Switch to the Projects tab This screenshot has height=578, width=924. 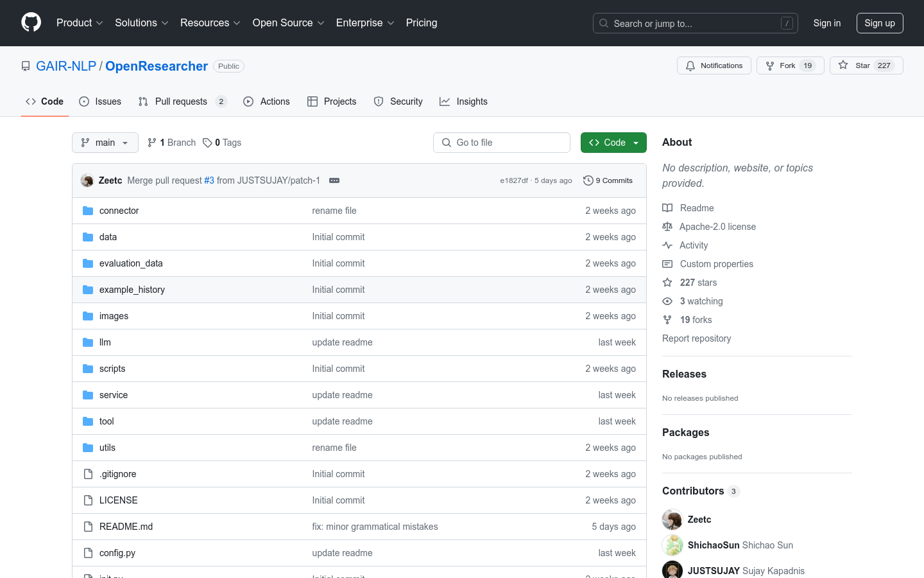(332, 101)
